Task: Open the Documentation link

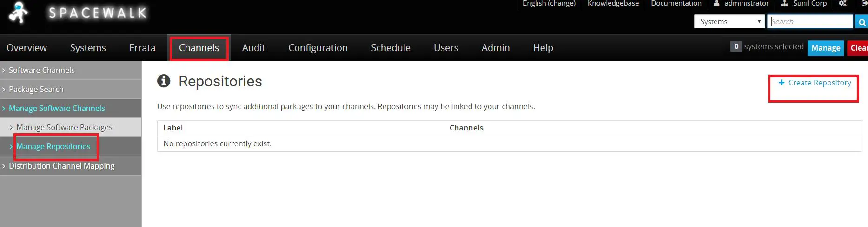Action: click(x=676, y=4)
